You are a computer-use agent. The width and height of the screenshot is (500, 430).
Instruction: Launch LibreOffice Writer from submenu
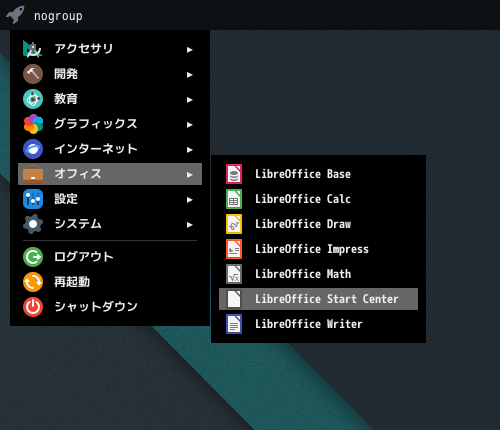click(x=318, y=324)
